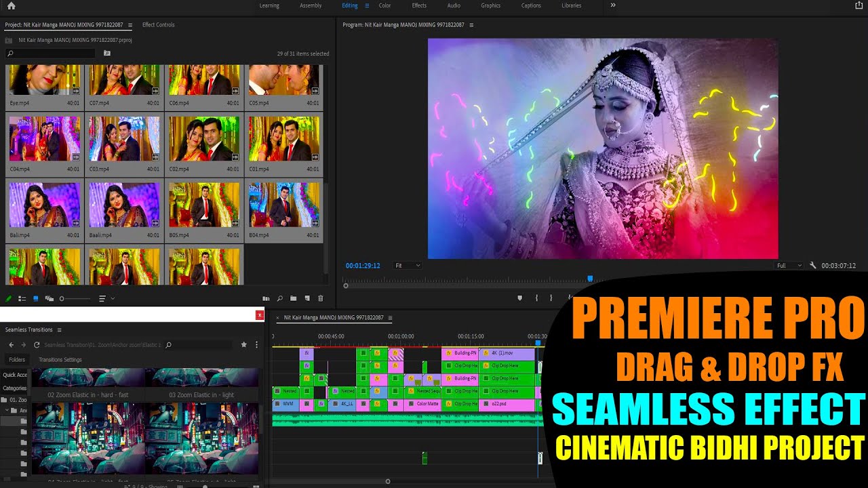Image resolution: width=868 pixels, height=488 pixels.
Task: Click Seamless Transitions search icon
Action: click(168, 345)
